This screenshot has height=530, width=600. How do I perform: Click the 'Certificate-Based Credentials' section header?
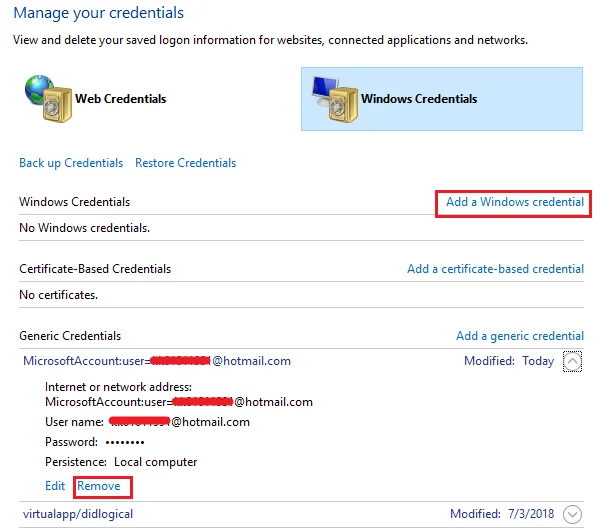pos(95,269)
